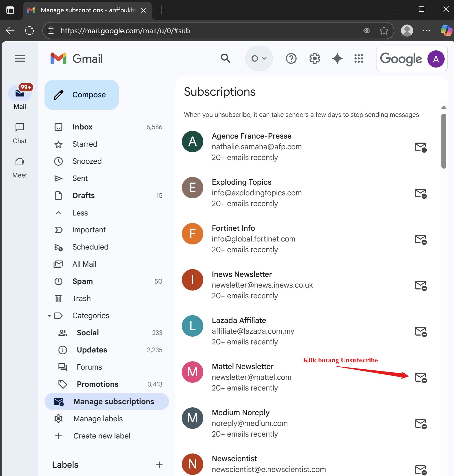Open the Sent folder
454x476 pixels.
[x=107, y=178]
